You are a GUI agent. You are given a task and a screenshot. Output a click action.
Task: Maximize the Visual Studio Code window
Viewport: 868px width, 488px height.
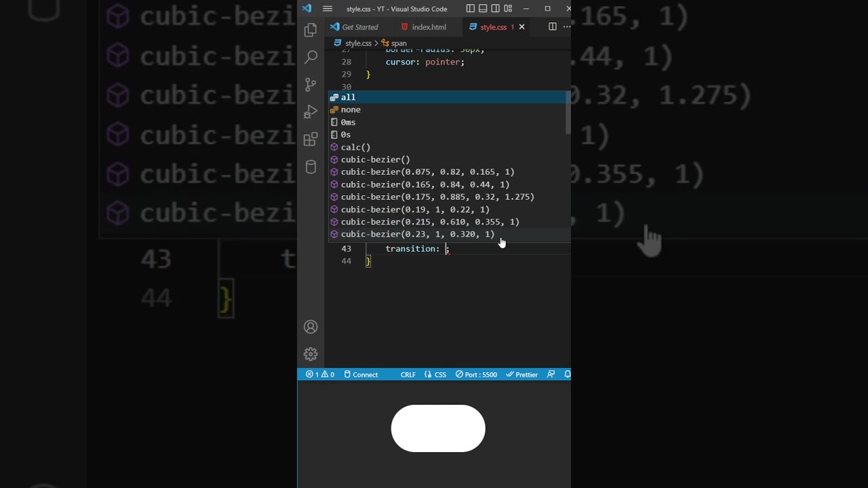[x=547, y=9]
